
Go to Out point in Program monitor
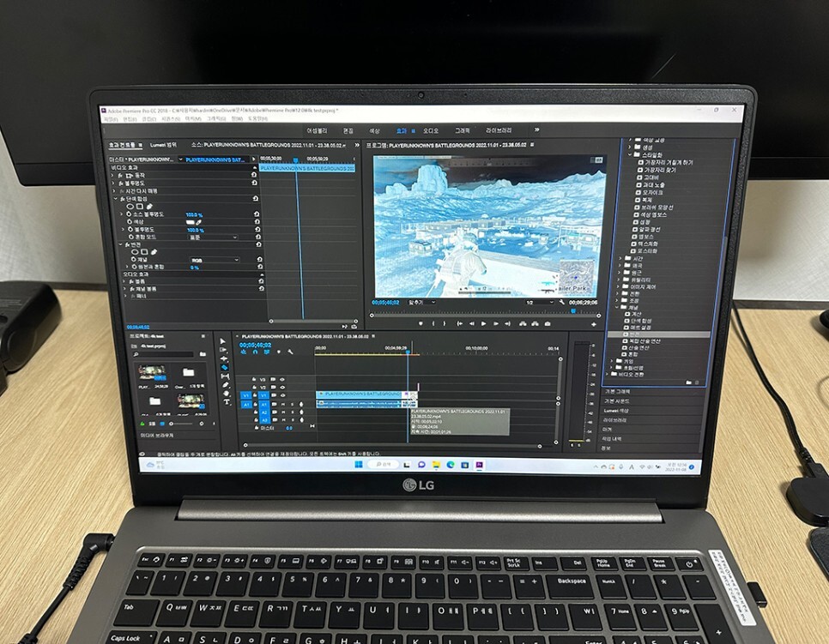coord(507,324)
